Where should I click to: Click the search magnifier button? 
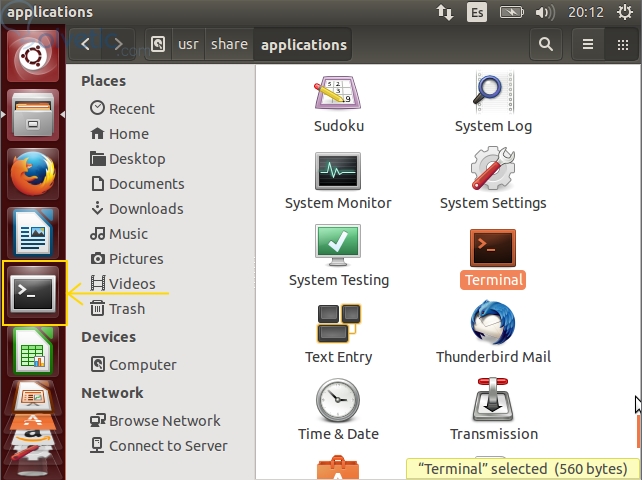pos(545,44)
